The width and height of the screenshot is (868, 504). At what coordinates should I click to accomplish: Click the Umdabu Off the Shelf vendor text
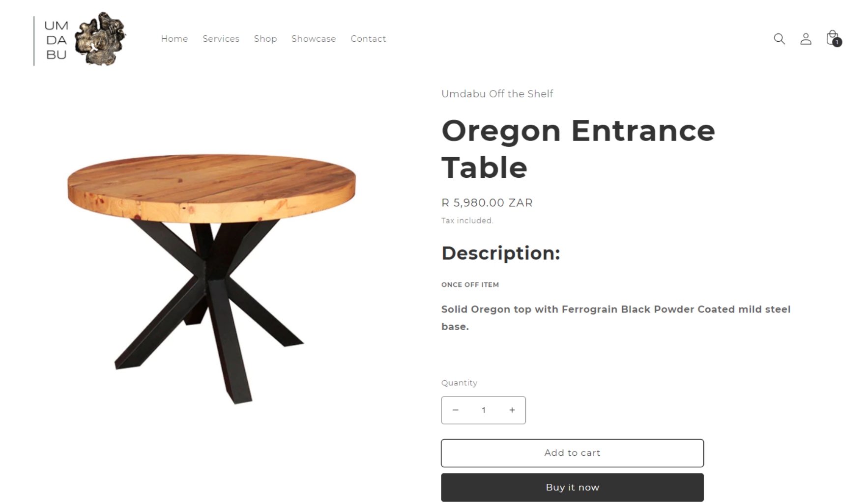click(x=497, y=94)
